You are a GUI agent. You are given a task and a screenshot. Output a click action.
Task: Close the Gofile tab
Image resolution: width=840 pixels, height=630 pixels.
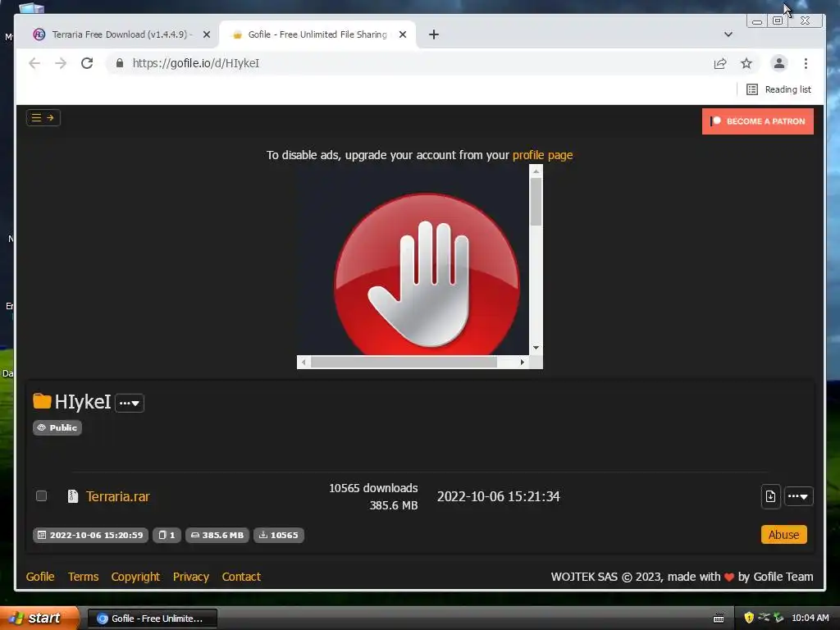pos(403,34)
